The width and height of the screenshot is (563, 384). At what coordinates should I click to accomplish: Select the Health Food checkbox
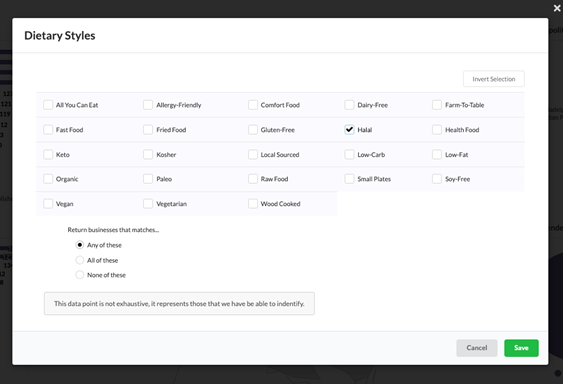tap(437, 130)
